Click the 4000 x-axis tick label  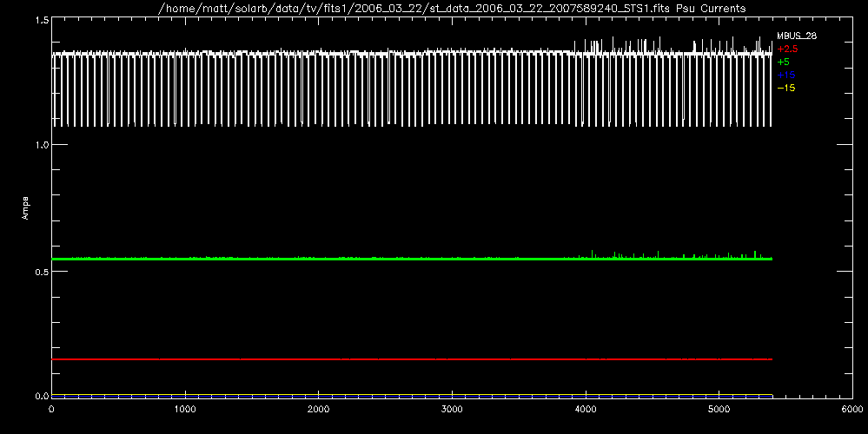click(x=586, y=409)
